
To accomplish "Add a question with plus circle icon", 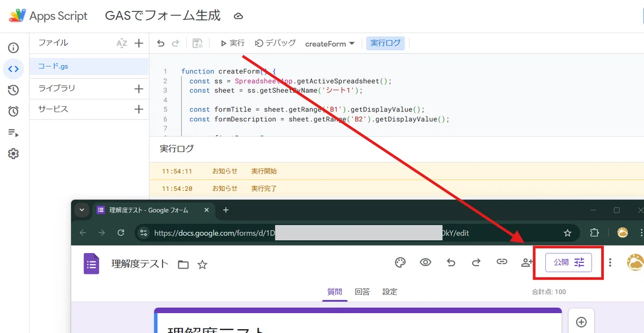I will pyautogui.click(x=581, y=322).
